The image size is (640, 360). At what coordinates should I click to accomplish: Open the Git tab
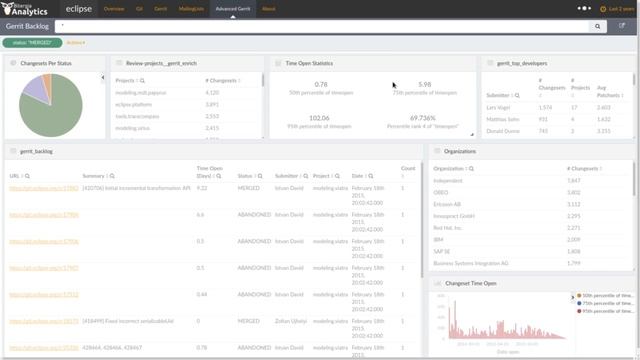click(139, 9)
